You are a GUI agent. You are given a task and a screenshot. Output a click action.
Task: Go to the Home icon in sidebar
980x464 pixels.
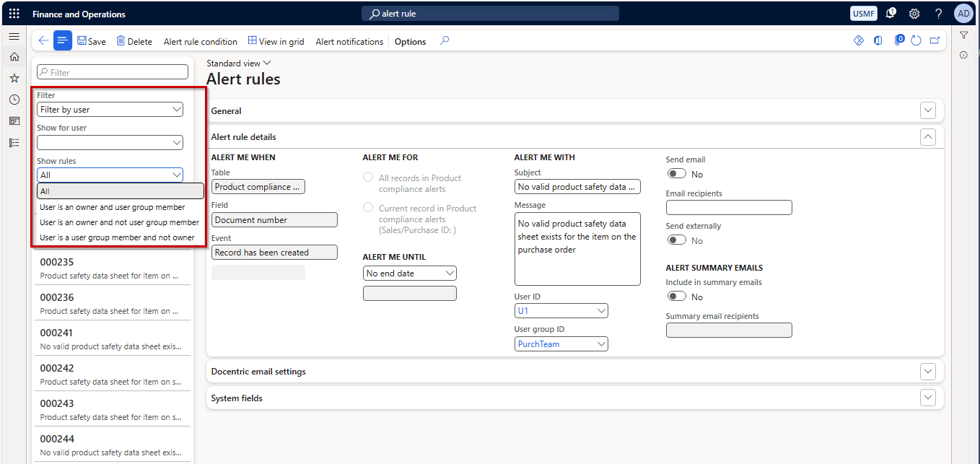[x=14, y=57]
